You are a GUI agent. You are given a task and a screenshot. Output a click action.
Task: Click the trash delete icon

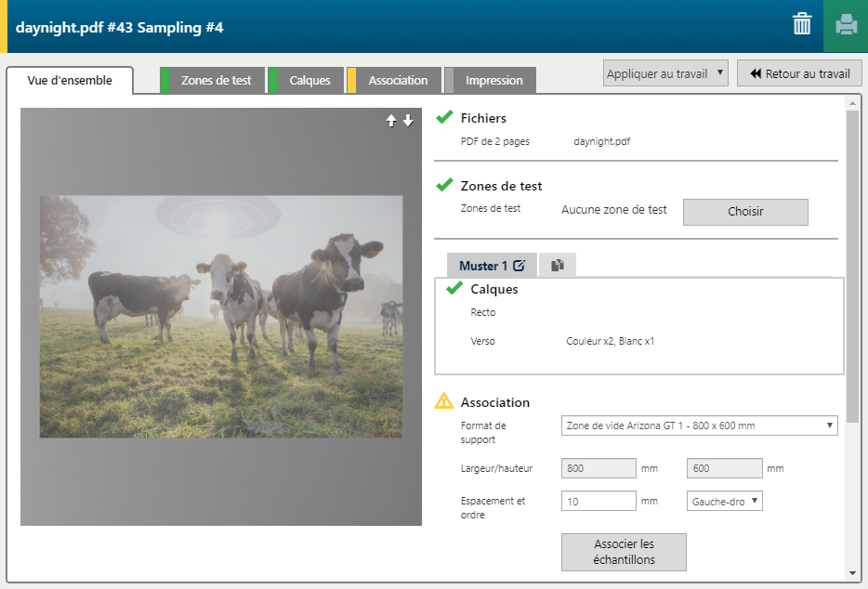801,25
